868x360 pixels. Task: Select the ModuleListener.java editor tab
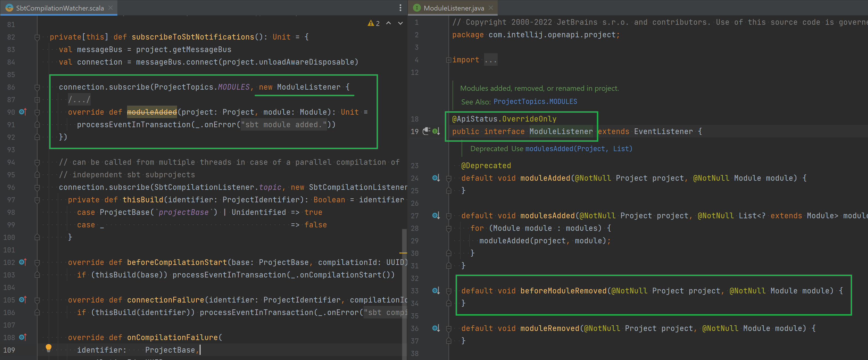(x=453, y=8)
